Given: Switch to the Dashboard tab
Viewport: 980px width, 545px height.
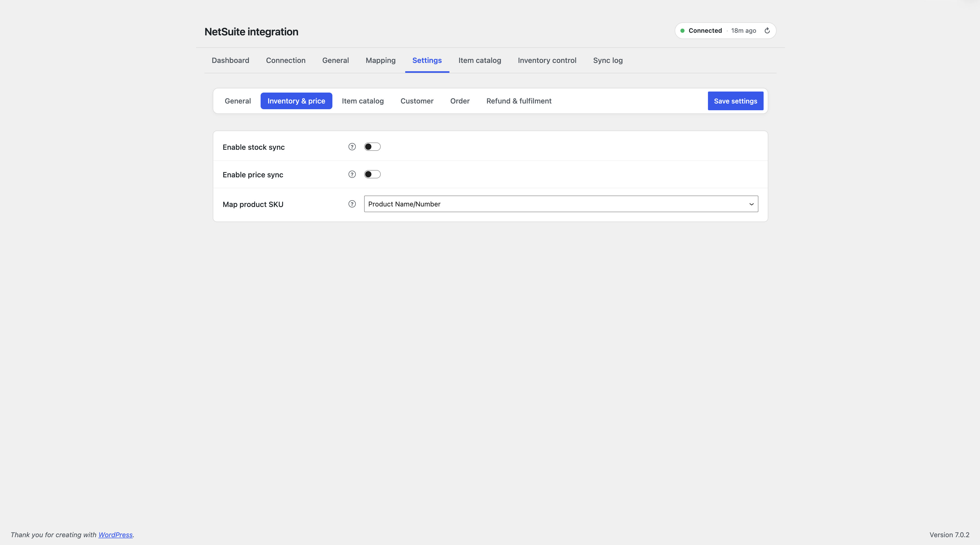Looking at the screenshot, I should tap(230, 61).
